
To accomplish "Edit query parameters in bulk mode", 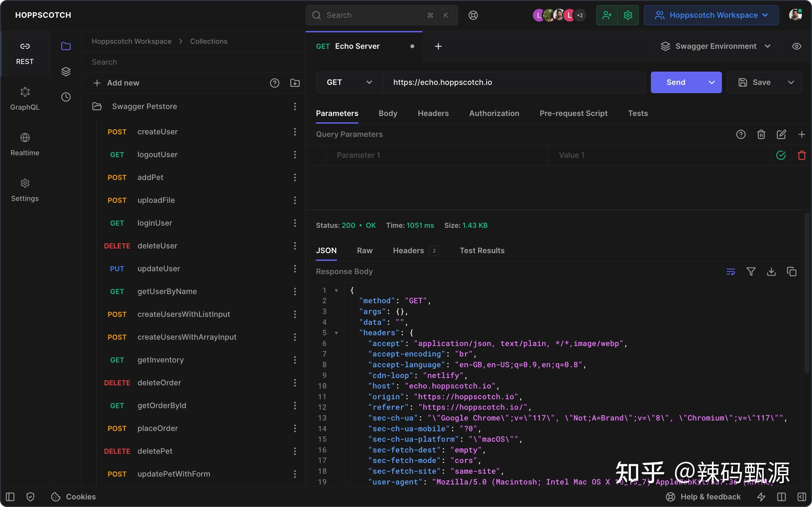I will (781, 134).
